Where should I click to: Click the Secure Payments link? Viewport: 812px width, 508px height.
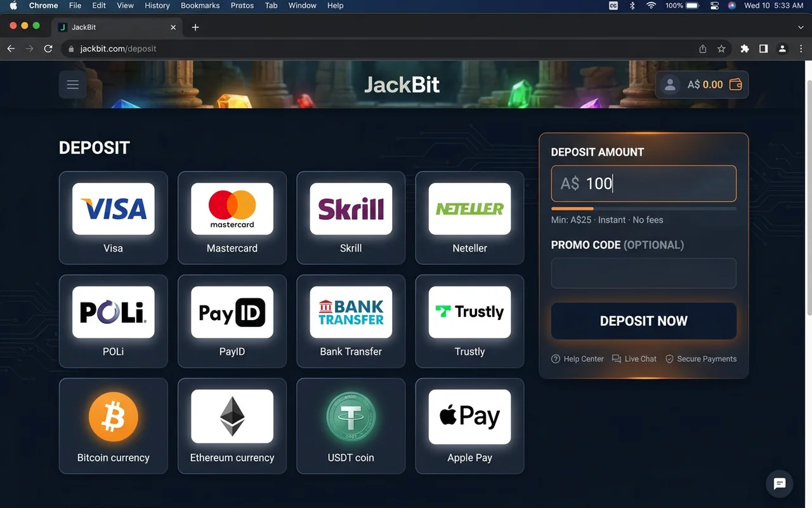pos(701,359)
